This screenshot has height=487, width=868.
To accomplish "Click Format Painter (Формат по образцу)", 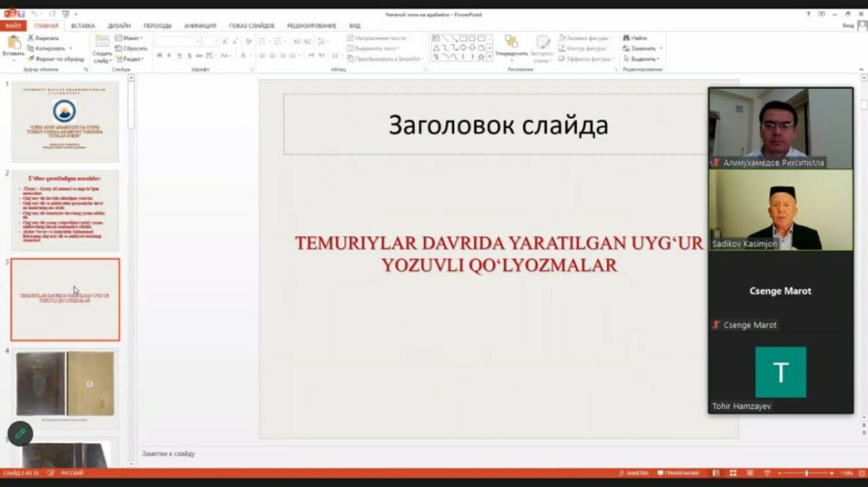I will tap(56, 58).
